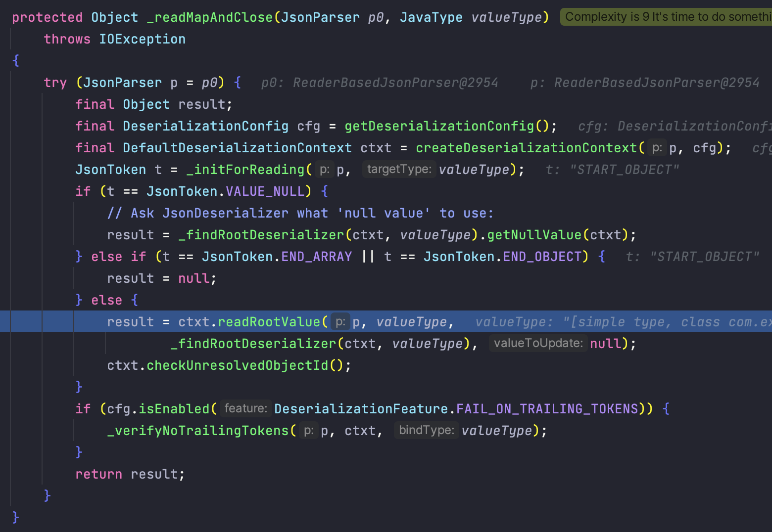Click the 'valueToUpdate:' parameter hint
The image size is (772, 532).
[x=538, y=343]
